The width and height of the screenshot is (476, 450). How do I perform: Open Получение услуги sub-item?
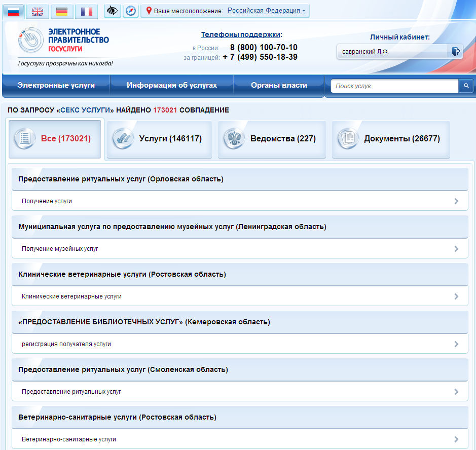(x=47, y=201)
